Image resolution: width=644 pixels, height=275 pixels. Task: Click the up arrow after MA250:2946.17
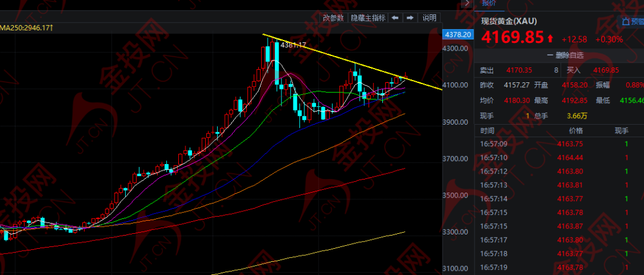pyautogui.click(x=52, y=27)
